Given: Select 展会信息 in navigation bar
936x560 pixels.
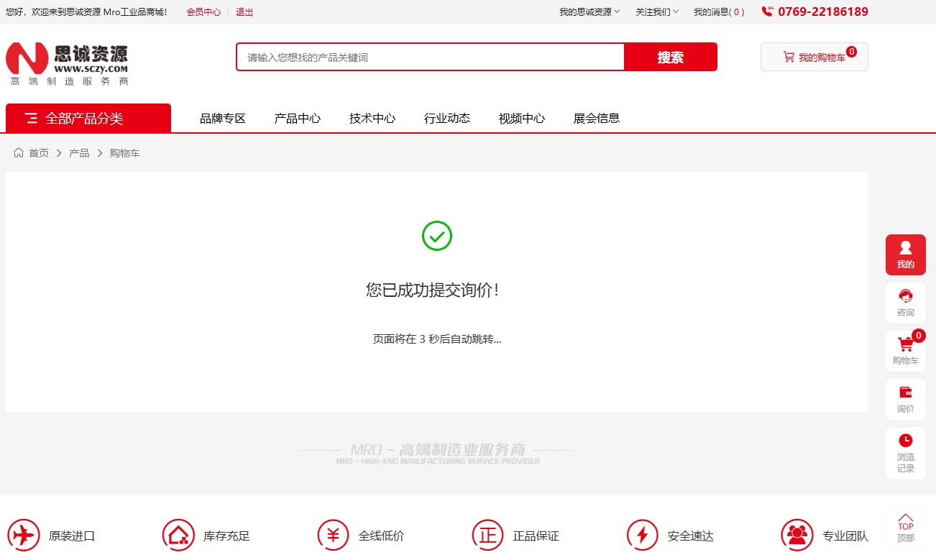Looking at the screenshot, I should 597,119.
